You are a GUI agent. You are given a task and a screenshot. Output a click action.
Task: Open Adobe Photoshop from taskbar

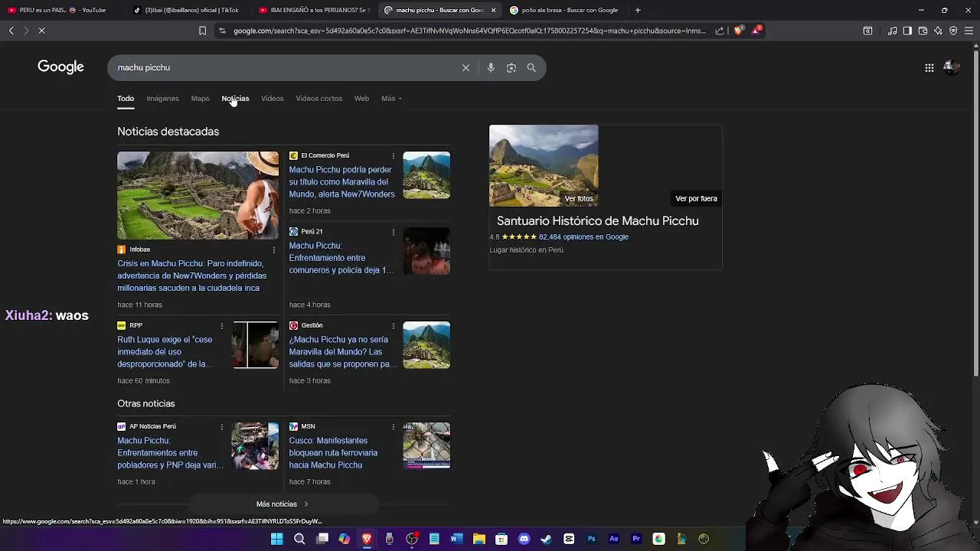(591, 539)
